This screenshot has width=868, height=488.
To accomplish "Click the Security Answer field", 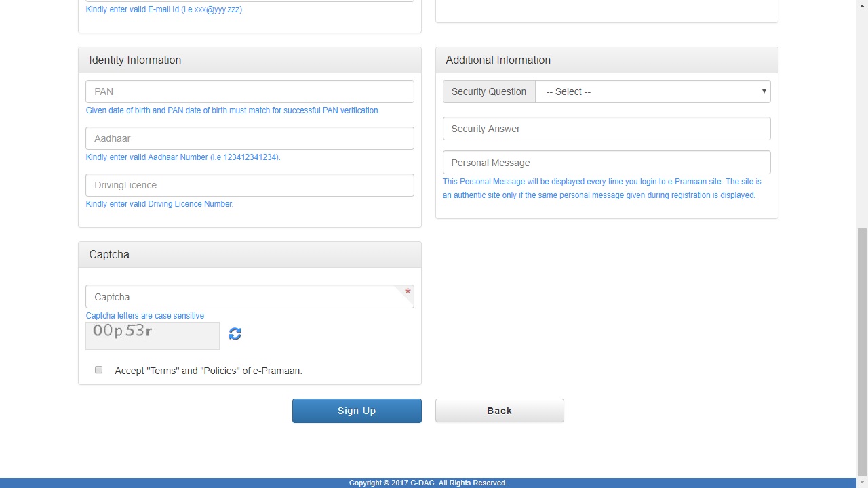I will tap(606, 129).
